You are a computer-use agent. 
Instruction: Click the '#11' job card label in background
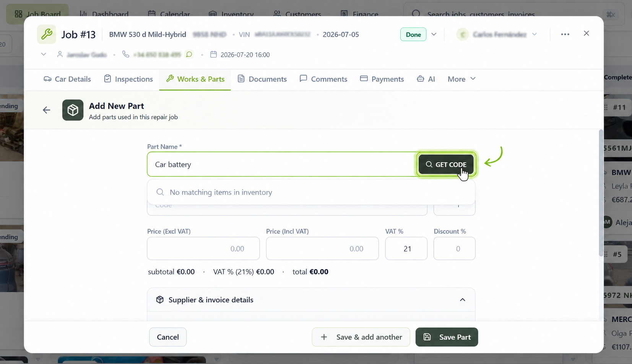click(619, 107)
